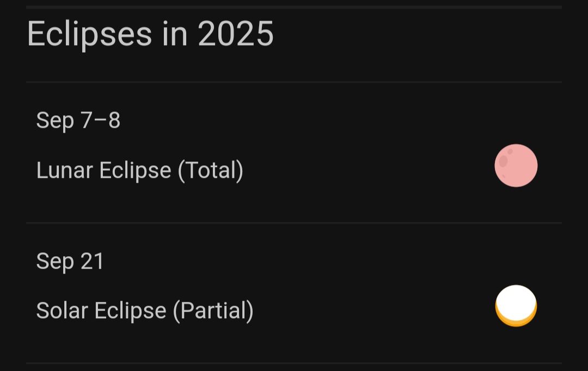Select the orange crescent of the sun icon
This screenshot has height=371, width=588.
pyautogui.click(x=516, y=321)
